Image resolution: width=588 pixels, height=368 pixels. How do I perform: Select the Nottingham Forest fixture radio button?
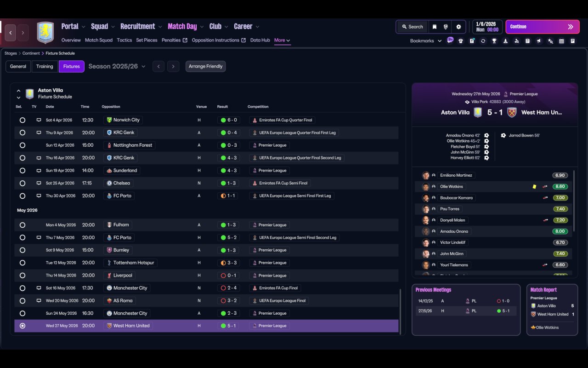pos(23,145)
